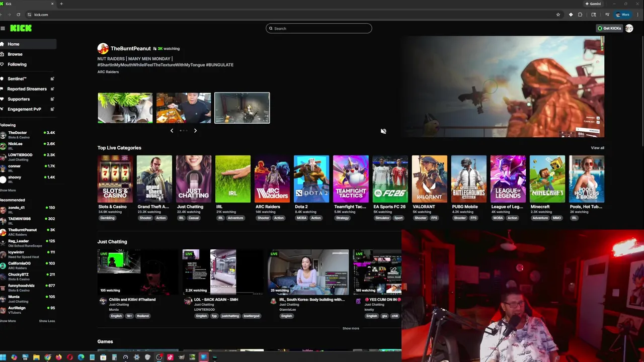Select the plant featured stream thumbnail

click(x=125, y=108)
